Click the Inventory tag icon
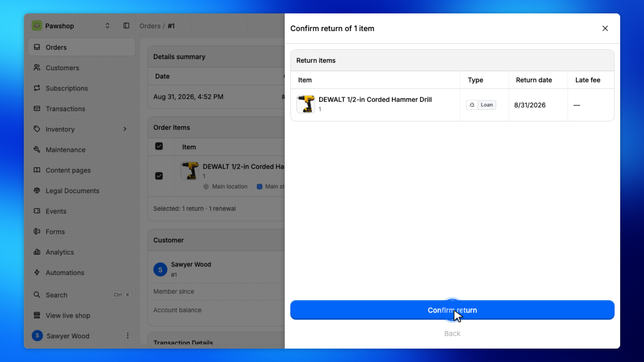The height and width of the screenshot is (362, 644). tap(37, 129)
